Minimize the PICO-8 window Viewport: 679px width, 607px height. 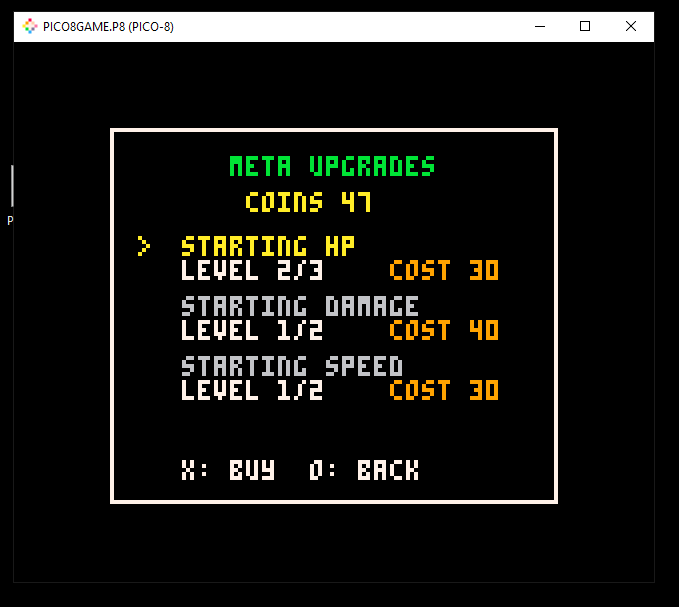(x=540, y=26)
